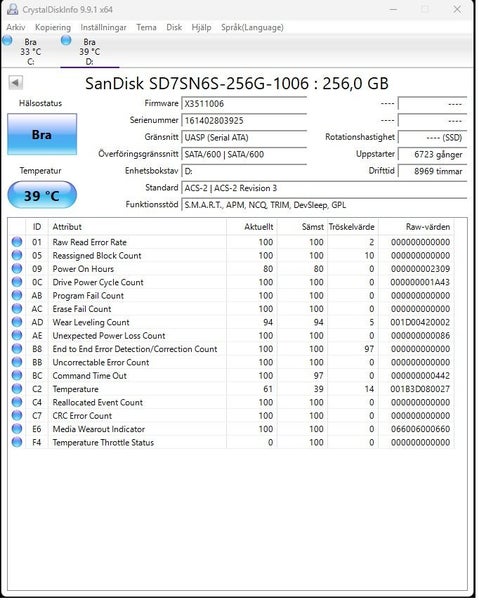Viewport: 479px width, 600px height.
Task: Select raw value 001D00420002
Action: 420,322
